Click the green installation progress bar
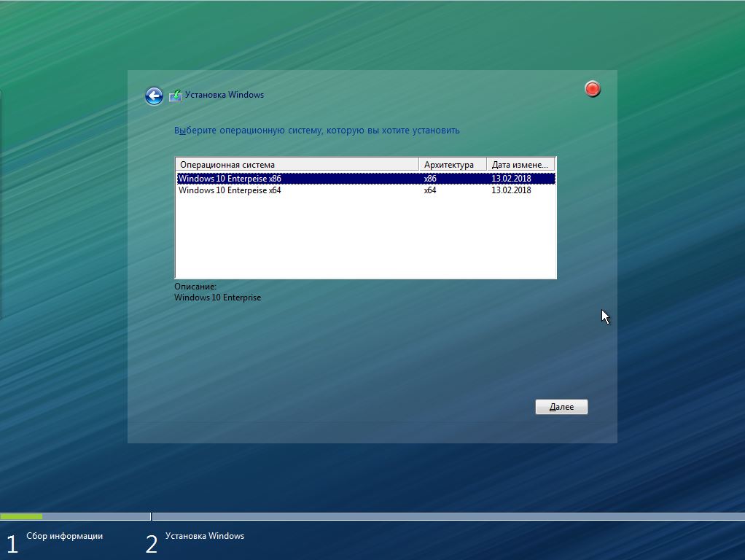This screenshot has height=560, width=745. click(x=21, y=516)
